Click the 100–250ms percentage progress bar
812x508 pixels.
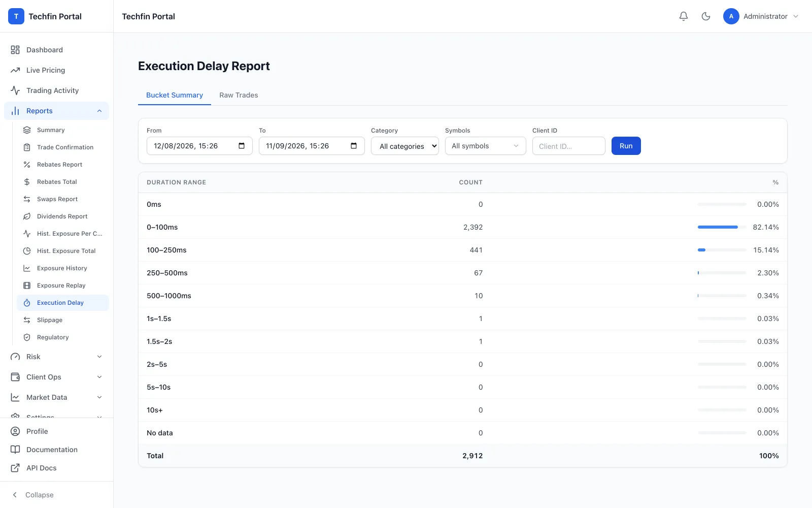722,250
